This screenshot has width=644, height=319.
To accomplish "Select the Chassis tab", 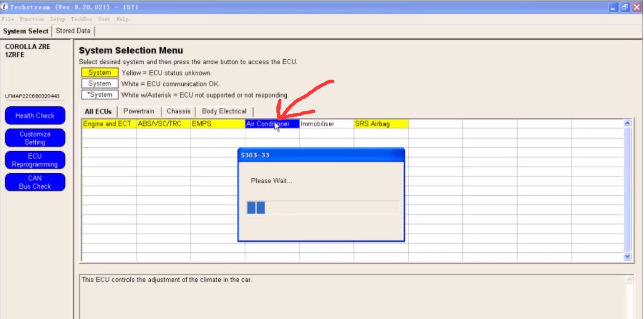I will (179, 111).
